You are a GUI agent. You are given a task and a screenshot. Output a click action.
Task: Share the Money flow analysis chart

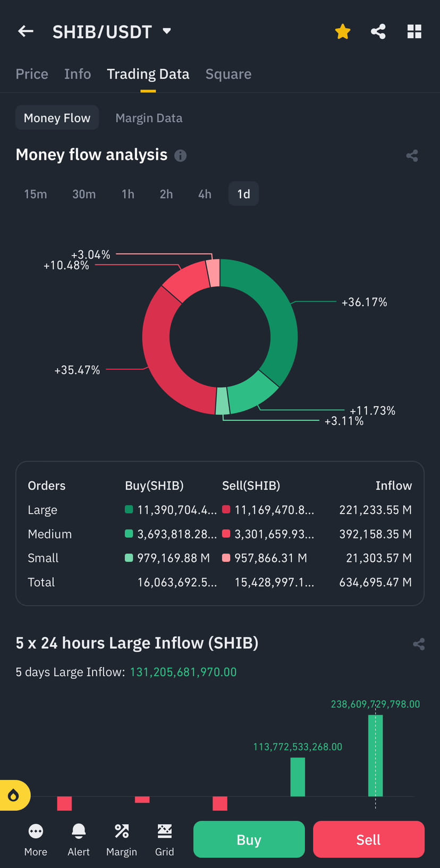pyautogui.click(x=412, y=156)
